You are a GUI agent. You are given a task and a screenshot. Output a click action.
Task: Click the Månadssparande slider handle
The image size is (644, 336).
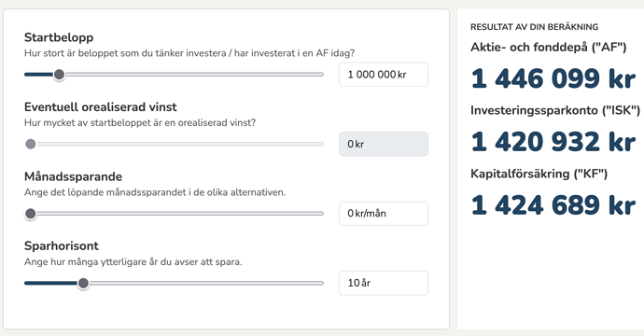31,213
